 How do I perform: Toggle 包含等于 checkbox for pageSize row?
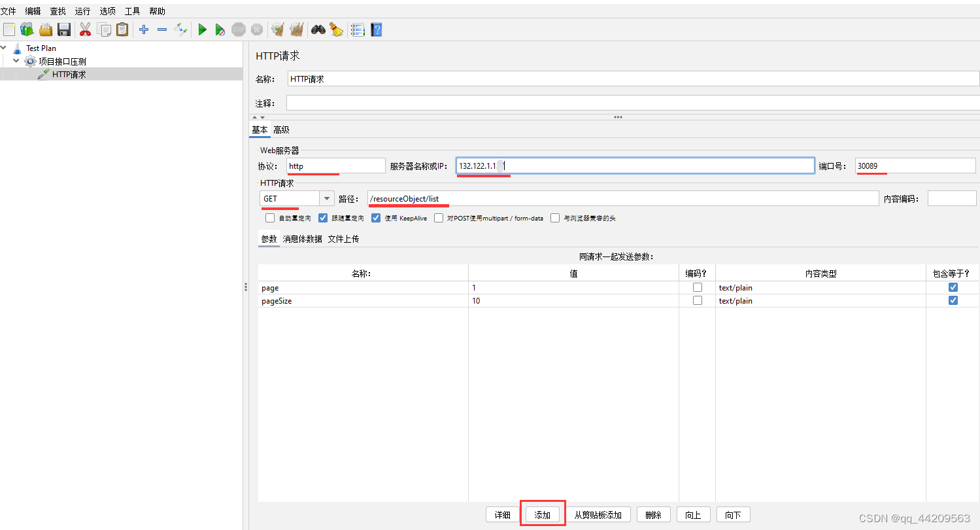point(953,300)
